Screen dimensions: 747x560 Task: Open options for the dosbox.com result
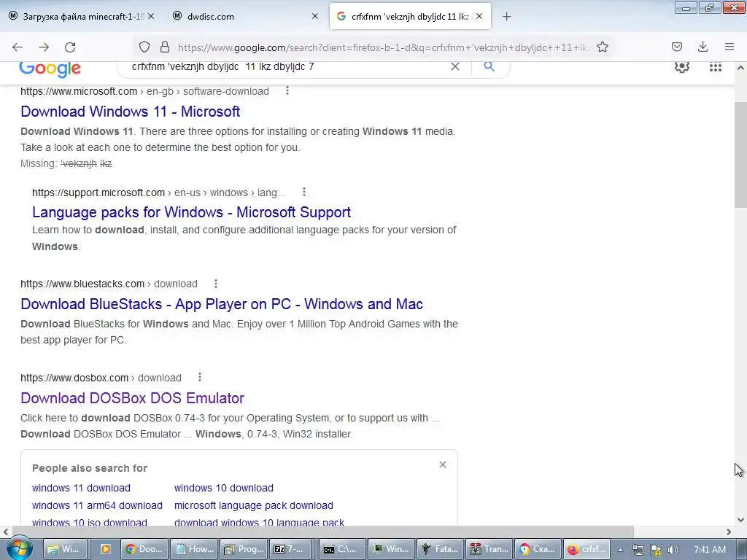click(x=200, y=377)
